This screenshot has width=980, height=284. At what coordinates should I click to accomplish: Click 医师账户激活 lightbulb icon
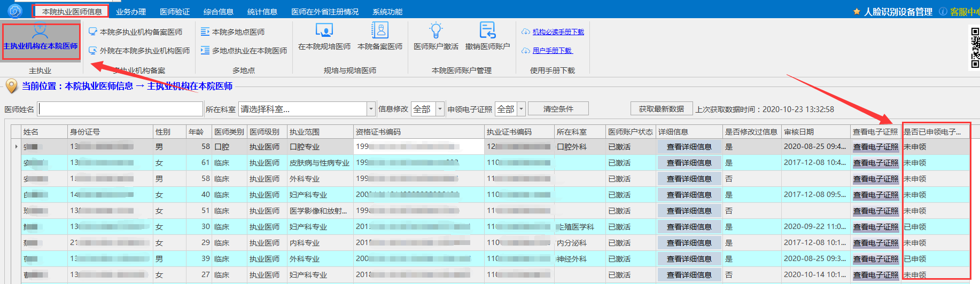[435, 30]
